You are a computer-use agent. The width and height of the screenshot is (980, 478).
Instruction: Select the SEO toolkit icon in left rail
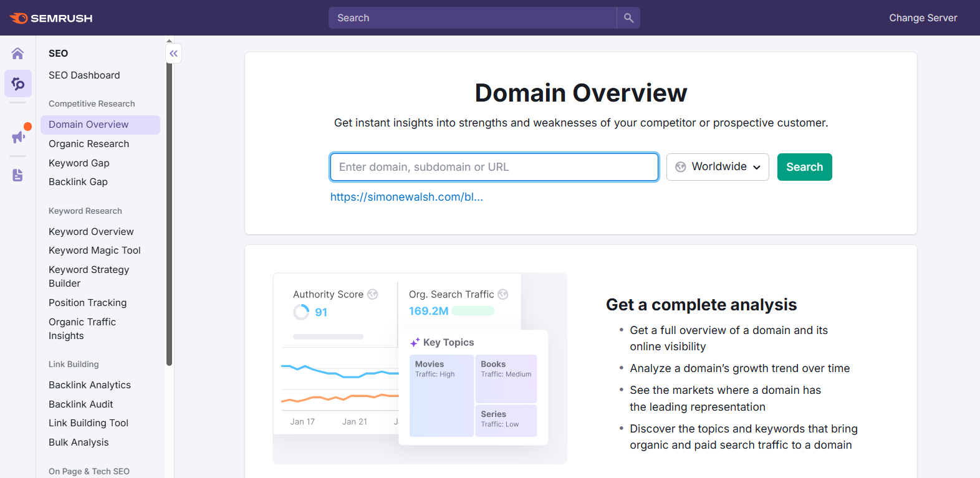(18, 84)
